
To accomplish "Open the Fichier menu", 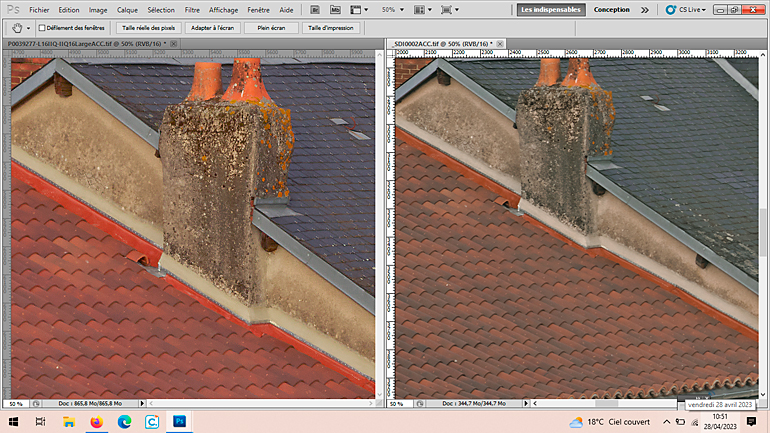I will 39,10.
